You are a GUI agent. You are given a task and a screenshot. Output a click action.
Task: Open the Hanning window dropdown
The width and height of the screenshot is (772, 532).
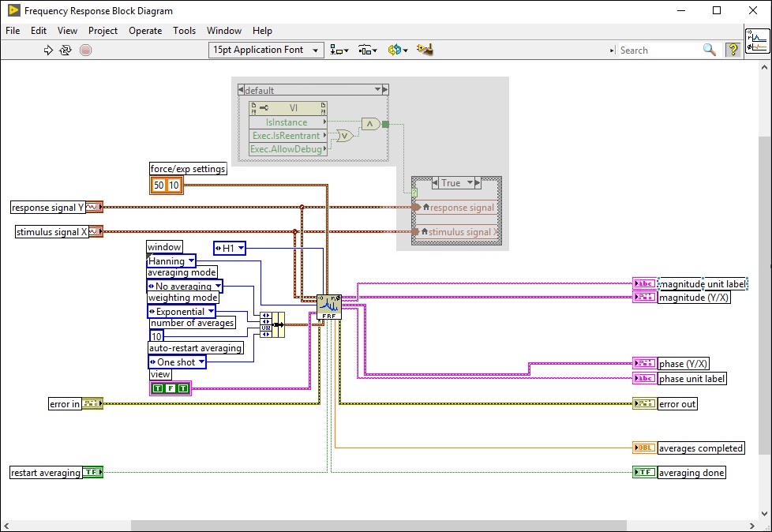(190, 261)
